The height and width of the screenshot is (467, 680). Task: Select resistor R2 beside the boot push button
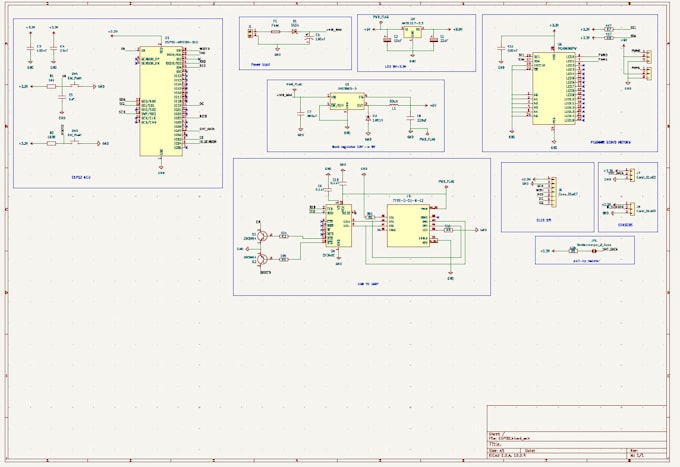[x=51, y=143]
